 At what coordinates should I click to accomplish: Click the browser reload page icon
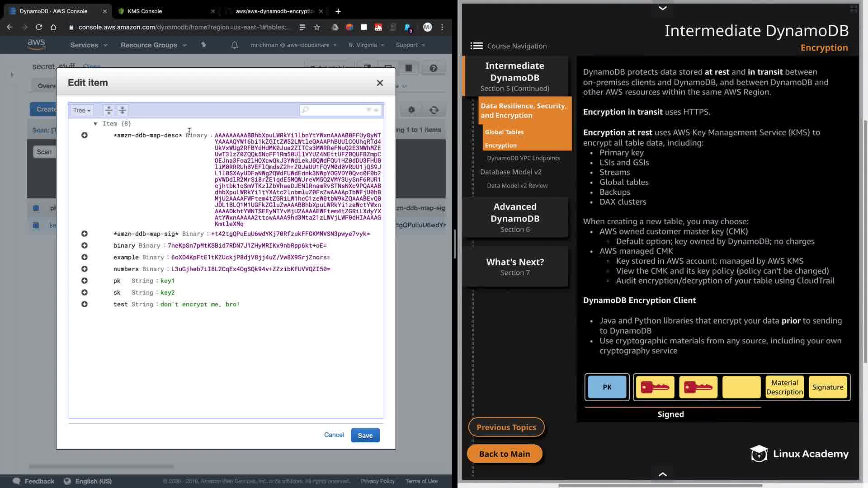(39, 27)
